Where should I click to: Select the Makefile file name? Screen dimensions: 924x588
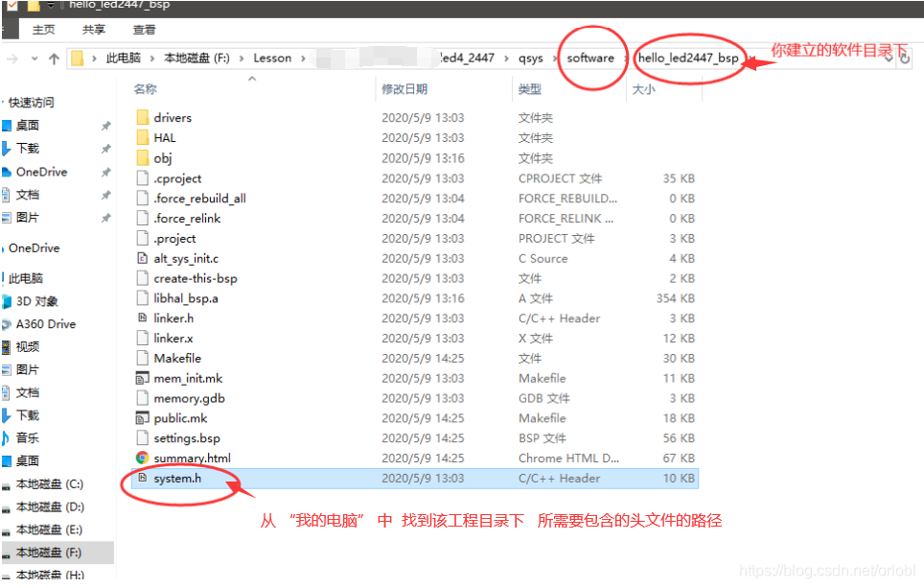[177, 358]
